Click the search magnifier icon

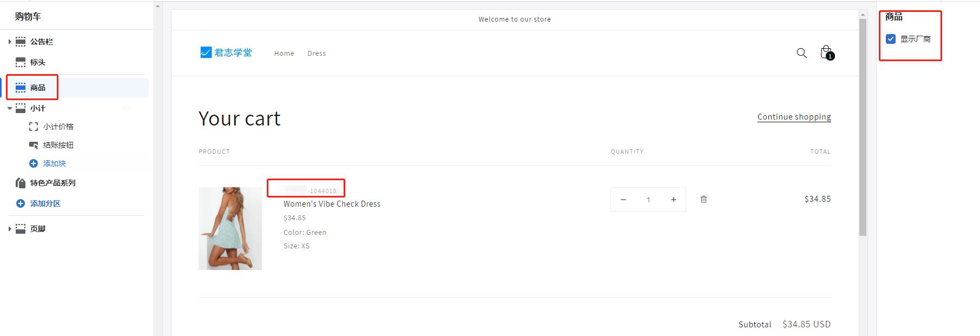point(801,53)
